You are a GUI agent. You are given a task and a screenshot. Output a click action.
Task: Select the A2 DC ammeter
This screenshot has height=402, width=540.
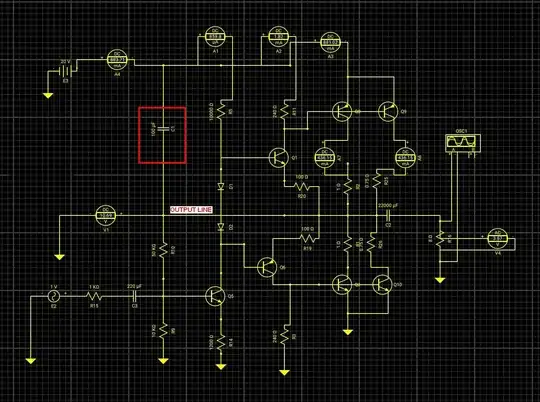[279, 37]
